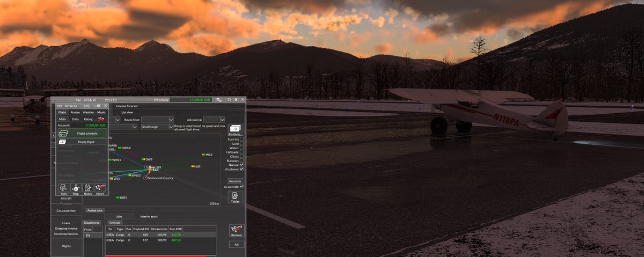Click the Abort flight airplane icon
Viewport: 644px width, 257px height.
(100, 188)
